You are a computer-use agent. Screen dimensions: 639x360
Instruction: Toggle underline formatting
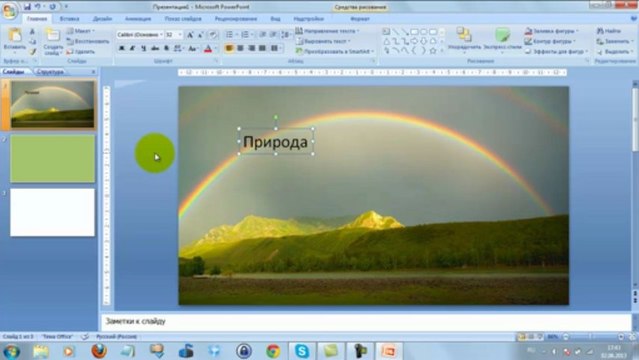[143, 49]
